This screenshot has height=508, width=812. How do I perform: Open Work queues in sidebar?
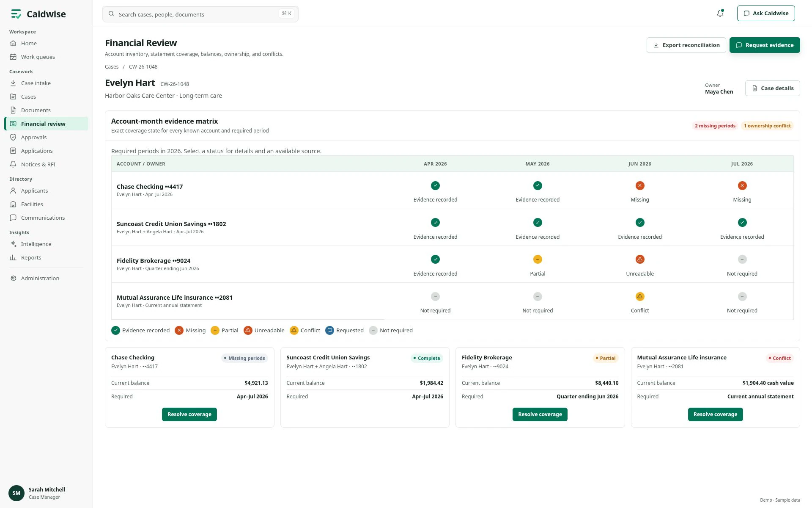47,57
